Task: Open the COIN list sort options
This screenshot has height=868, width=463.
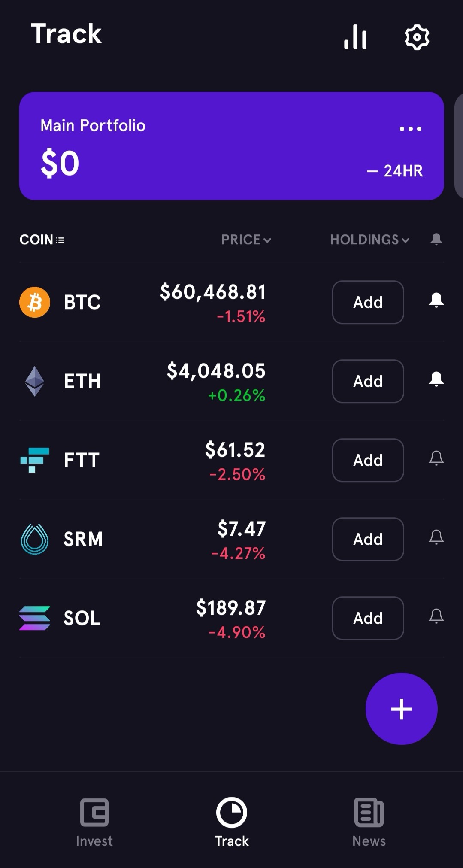Action: tap(42, 240)
